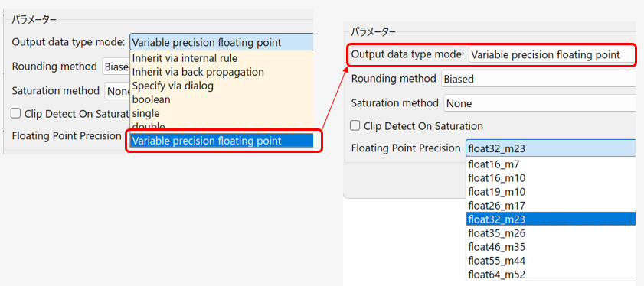Viewport: 644px width, 286px height.
Task: Expand right Rounding method 'Biased' dropdown
Action: point(539,79)
